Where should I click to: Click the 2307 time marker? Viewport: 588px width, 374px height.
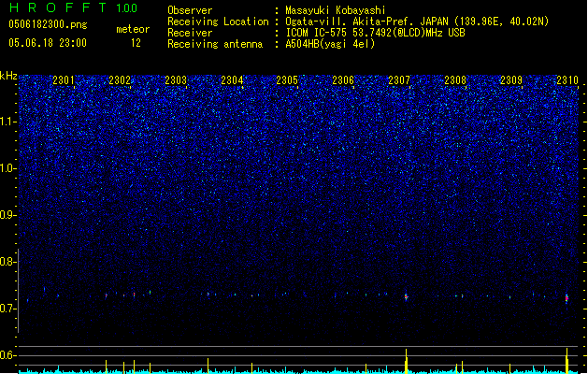pyautogui.click(x=399, y=80)
